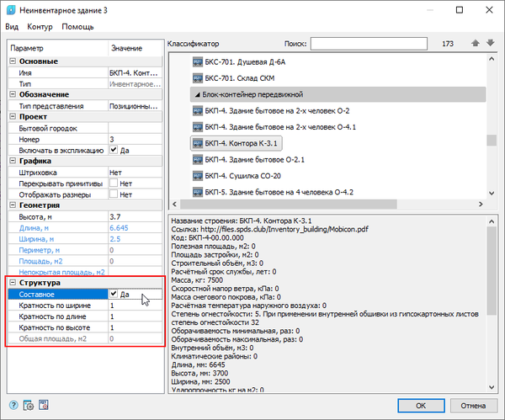
Task: Maximize the Неинвентарное здание 3 window
Action: point(460,10)
